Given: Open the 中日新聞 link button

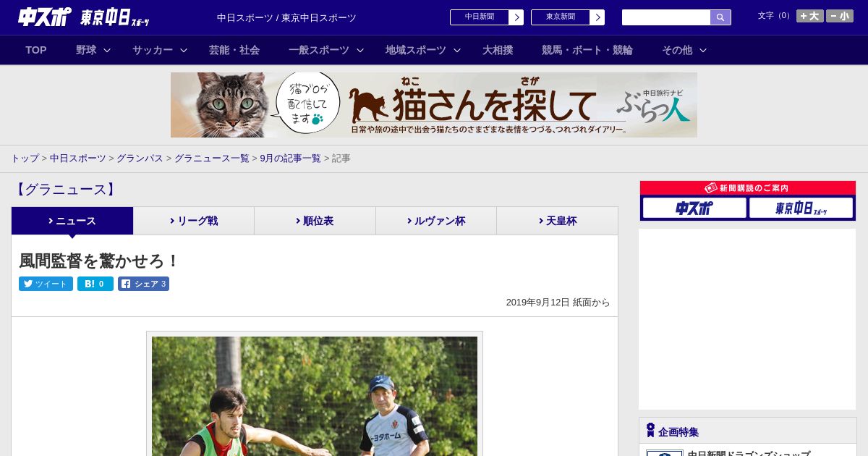Looking at the screenshot, I should click(480, 17).
